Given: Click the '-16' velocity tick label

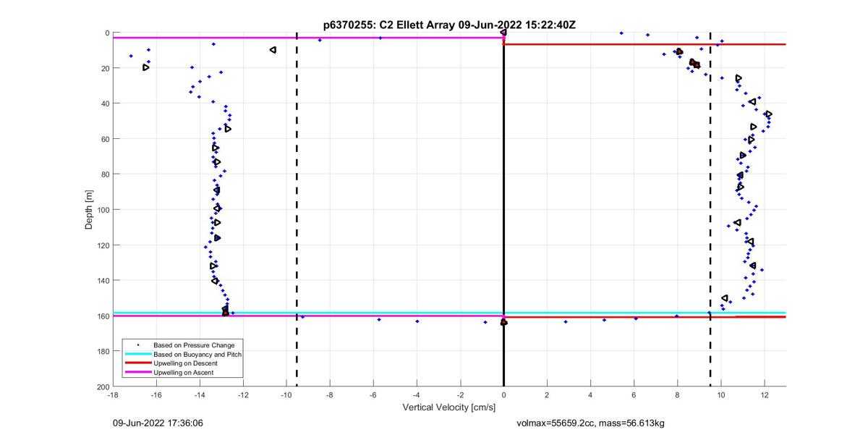Looking at the screenshot, I should [x=156, y=395].
